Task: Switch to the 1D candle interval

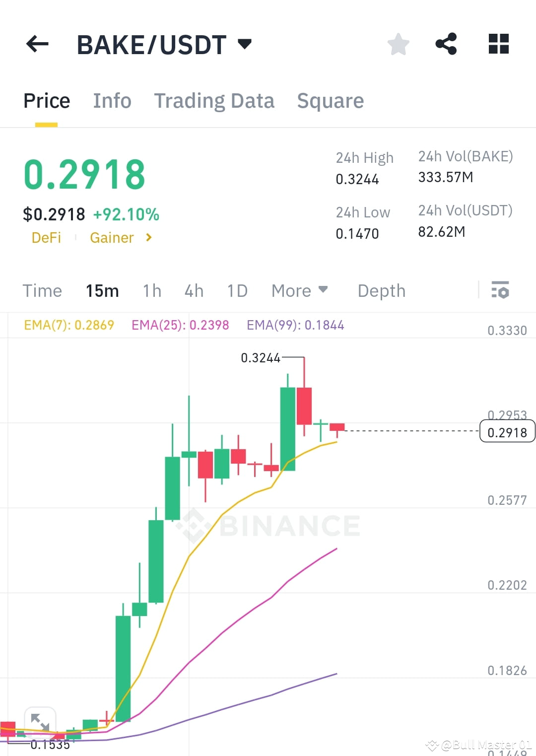Action: click(x=237, y=290)
